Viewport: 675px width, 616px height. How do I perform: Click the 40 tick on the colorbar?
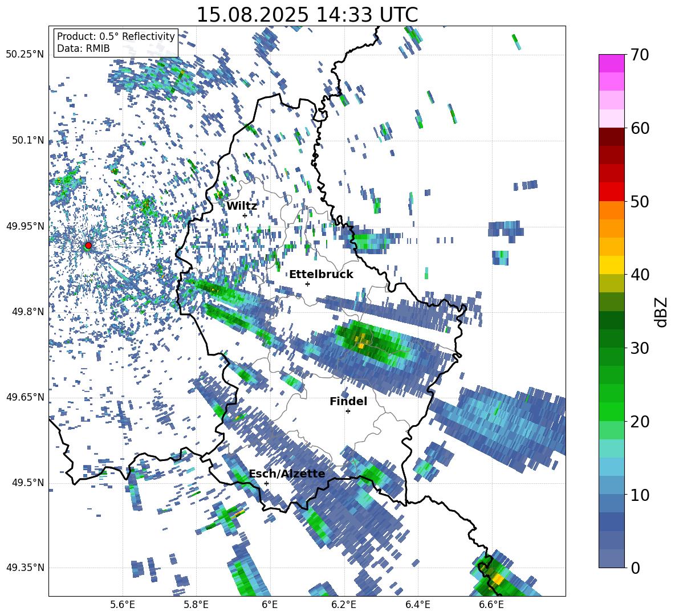click(640, 275)
